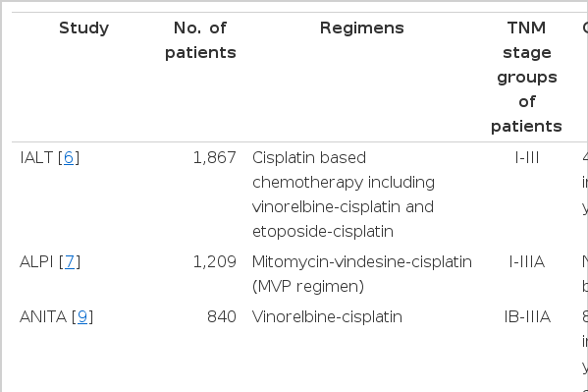This screenshot has width=588, height=392.
Task: Click the IB-IIIA stage cell
Action: pos(527,316)
